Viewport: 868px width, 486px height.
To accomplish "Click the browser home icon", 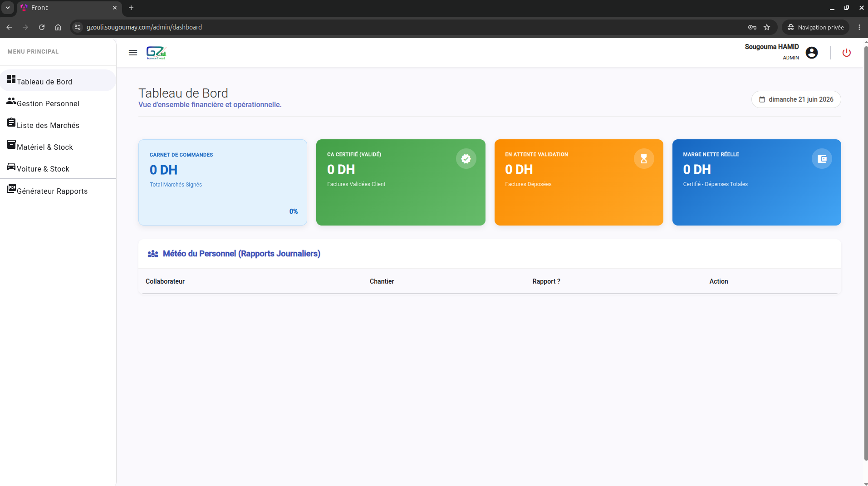I will click(x=58, y=27).
